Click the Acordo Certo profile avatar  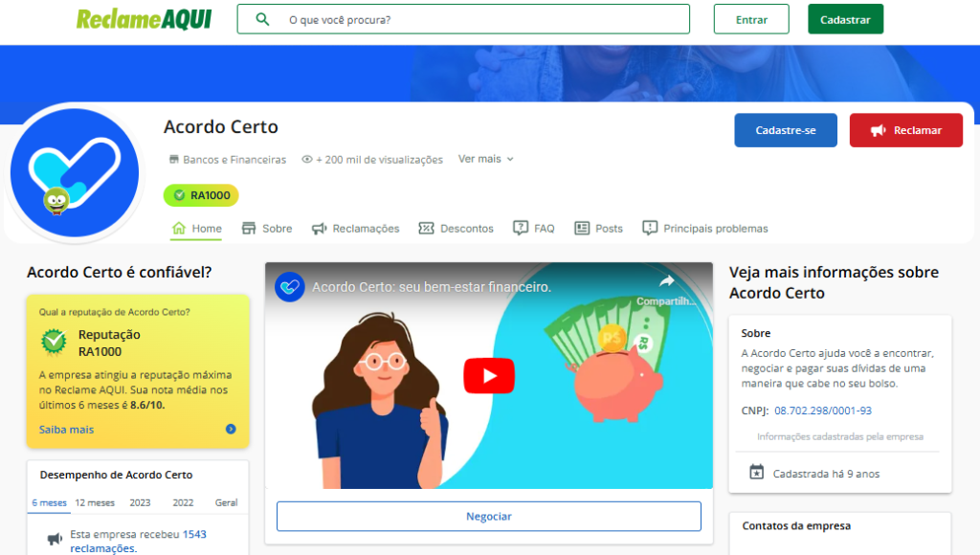(x=75, y=173)
